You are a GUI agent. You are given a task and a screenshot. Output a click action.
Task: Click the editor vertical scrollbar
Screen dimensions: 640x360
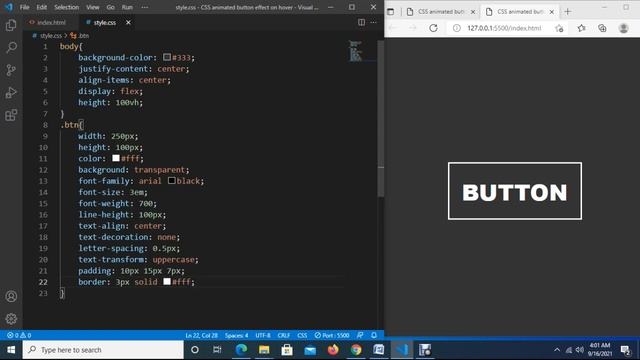coord(381,118)
